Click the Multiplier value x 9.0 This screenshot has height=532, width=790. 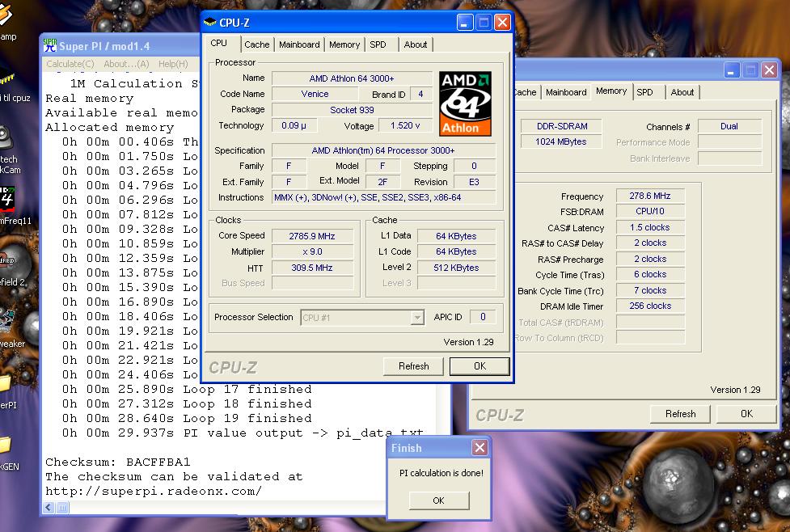point(312,252)
